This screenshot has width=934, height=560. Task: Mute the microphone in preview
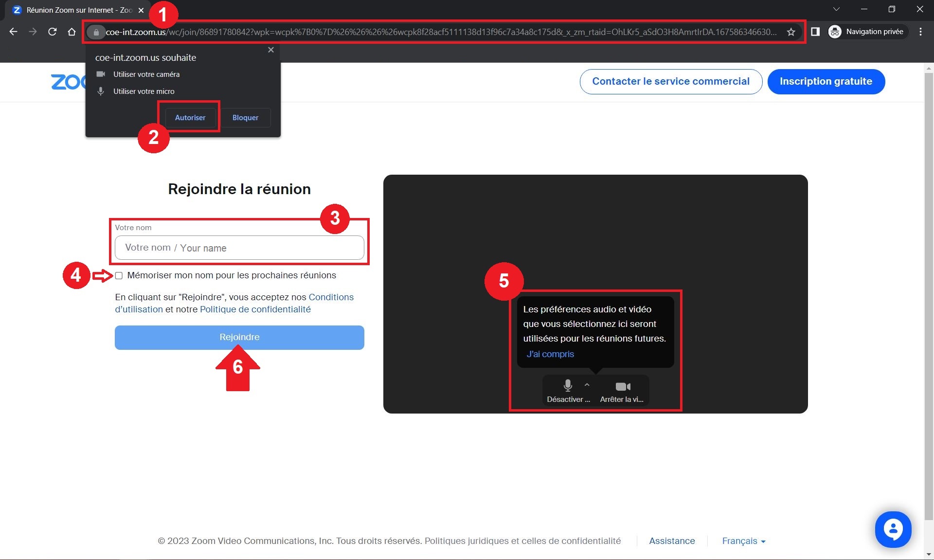[568, 390]
